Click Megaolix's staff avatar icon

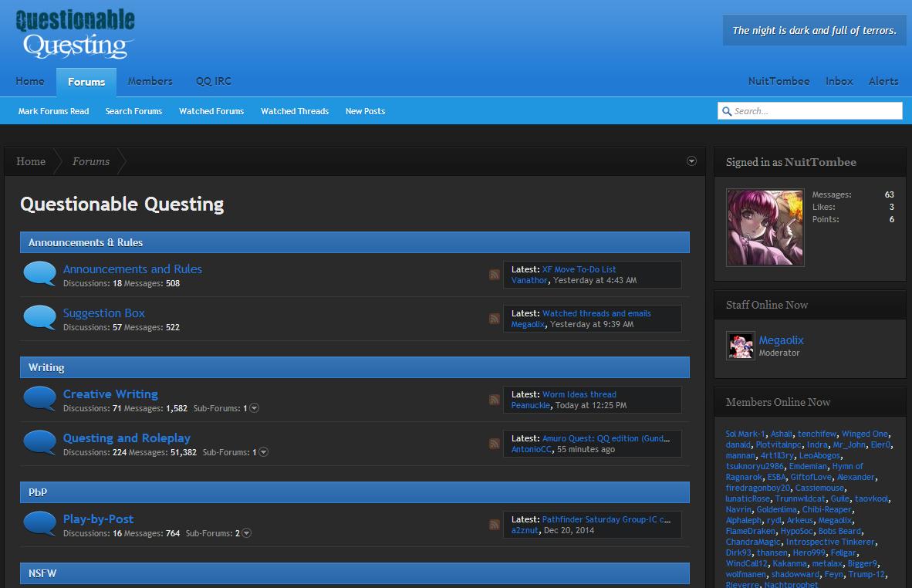(x=741, y=346)
